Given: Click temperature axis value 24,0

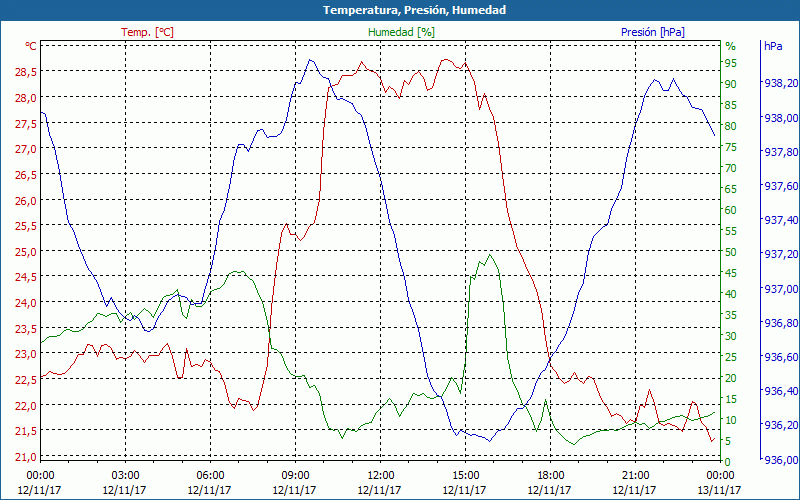Looking at the screenshot, I should pos(26,303).
